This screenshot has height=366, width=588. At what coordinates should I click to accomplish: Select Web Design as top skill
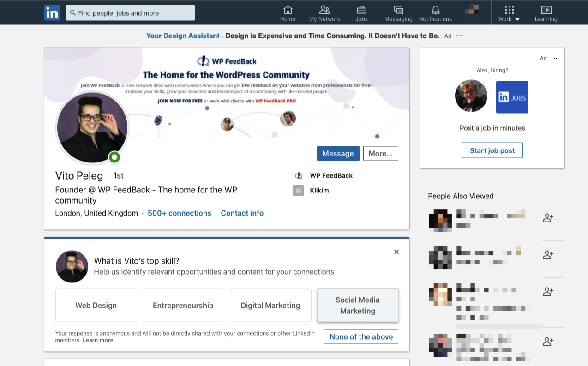(96, 306)
